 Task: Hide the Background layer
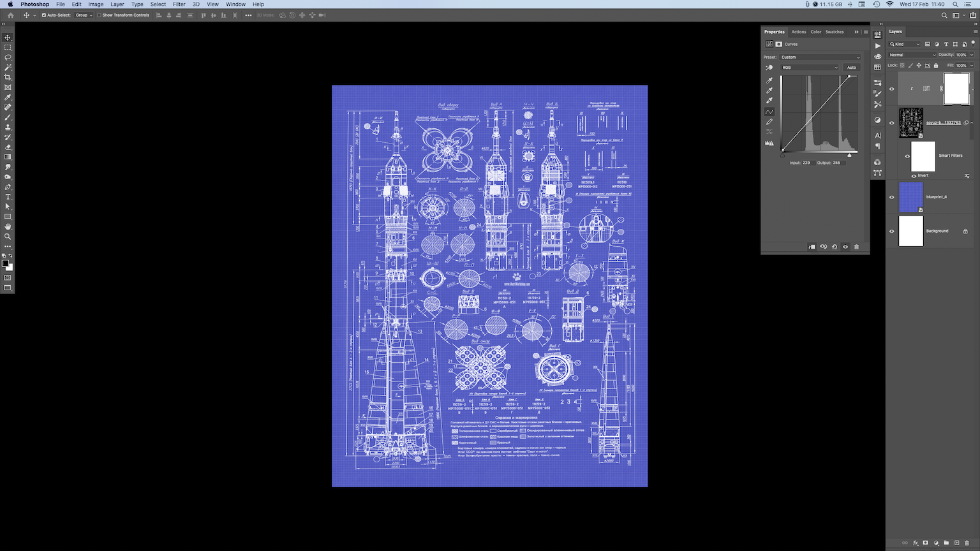[892, 231]
